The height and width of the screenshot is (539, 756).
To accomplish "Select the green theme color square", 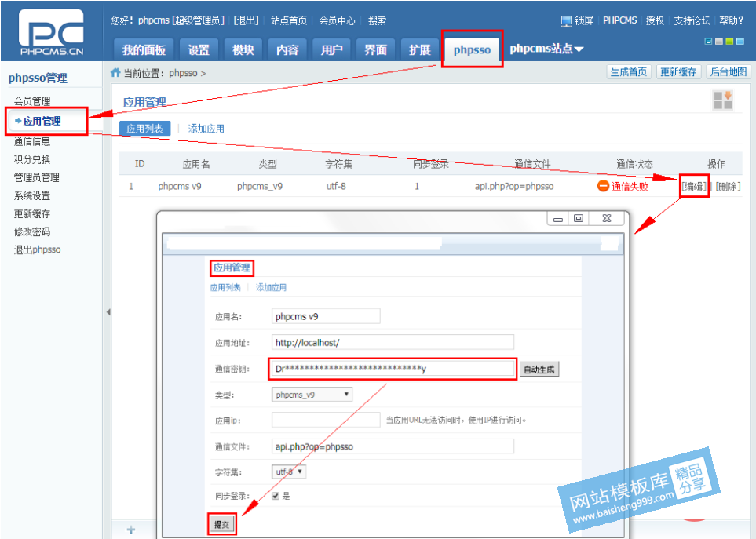I will (x=729, y=42).
